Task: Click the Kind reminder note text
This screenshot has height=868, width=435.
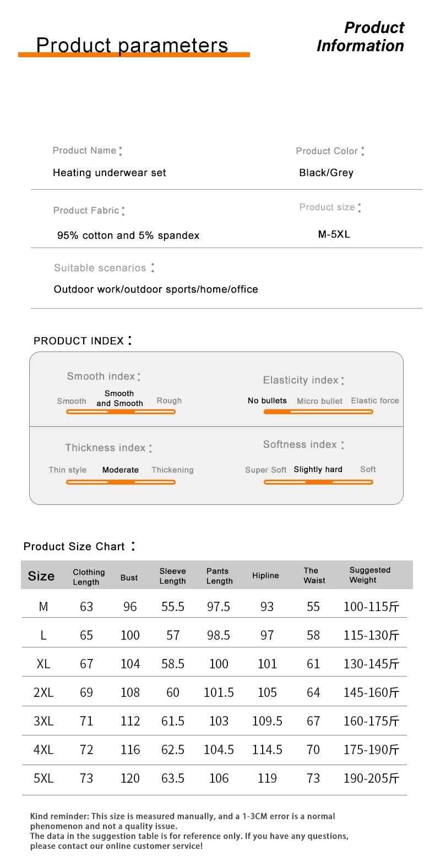Action: click(189, 831)
